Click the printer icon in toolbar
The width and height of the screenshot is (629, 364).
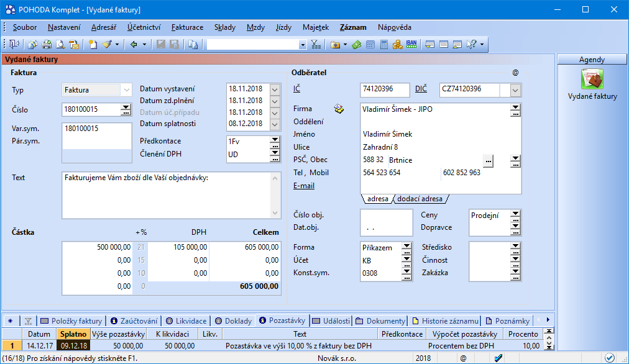[x=47, y=45]
